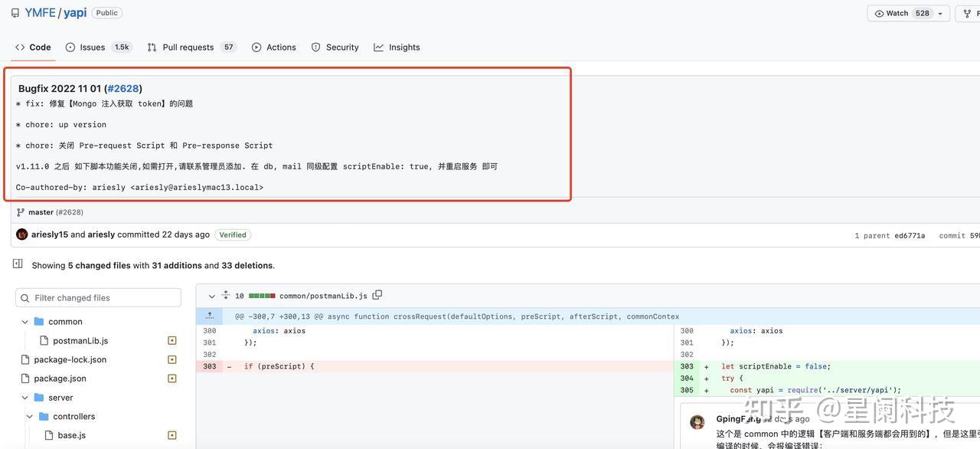The width and height of the screenshot is (980, 449).
Task: Click the Pull requests count badge 57
Action: pyautogui.click(x=228, y=48)
